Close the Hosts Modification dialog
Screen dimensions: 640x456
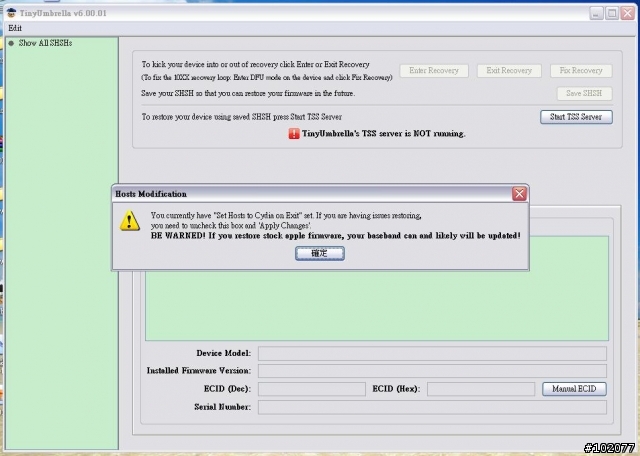(519, 194)
